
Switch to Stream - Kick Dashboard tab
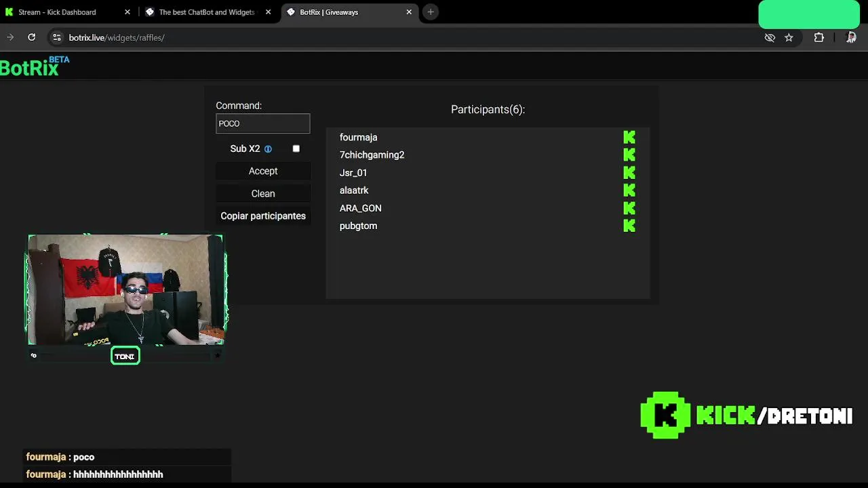click(68, 12)
